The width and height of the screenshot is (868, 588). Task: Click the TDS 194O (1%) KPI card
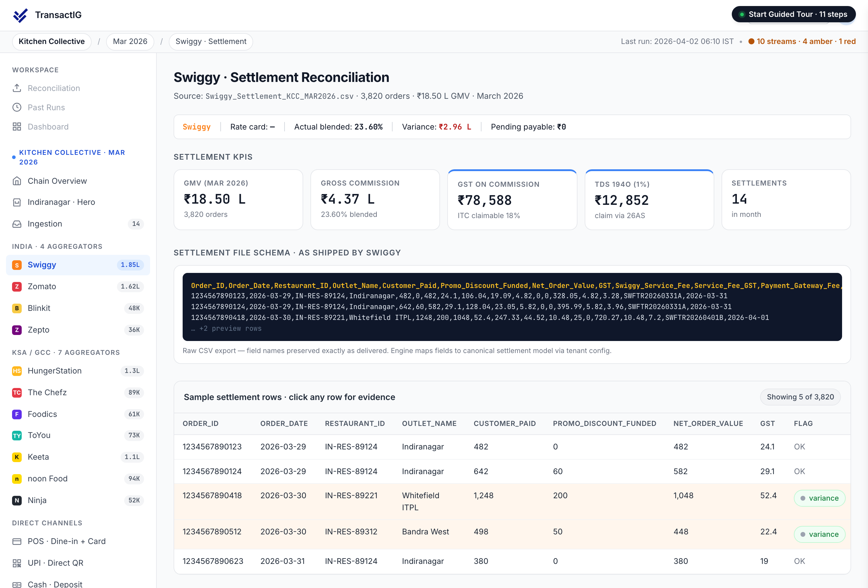pos(649,200)
